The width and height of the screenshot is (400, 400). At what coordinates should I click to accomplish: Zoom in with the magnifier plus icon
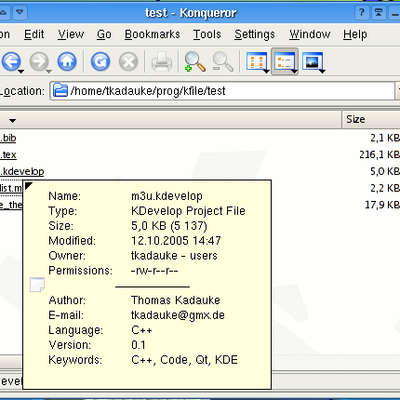195,61
